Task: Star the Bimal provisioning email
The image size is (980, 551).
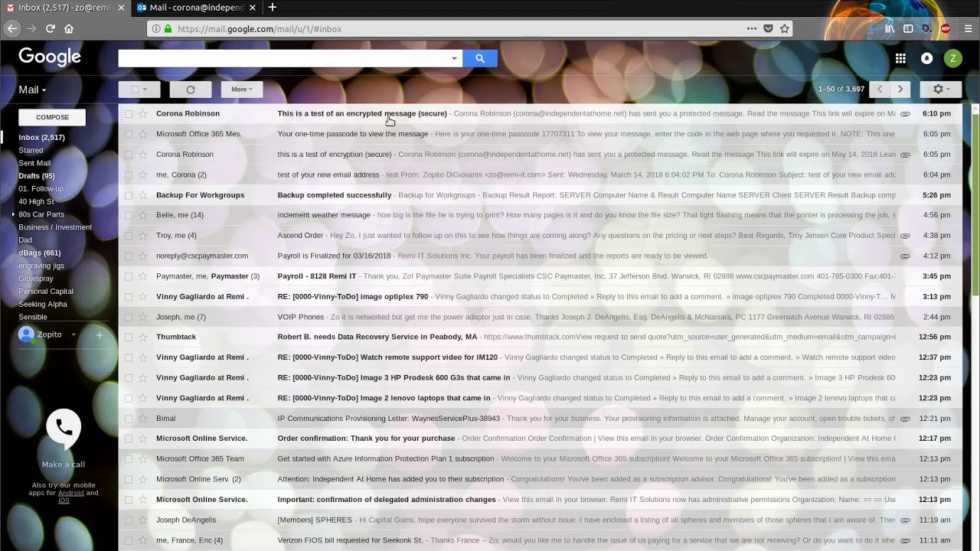Action: 142,419
